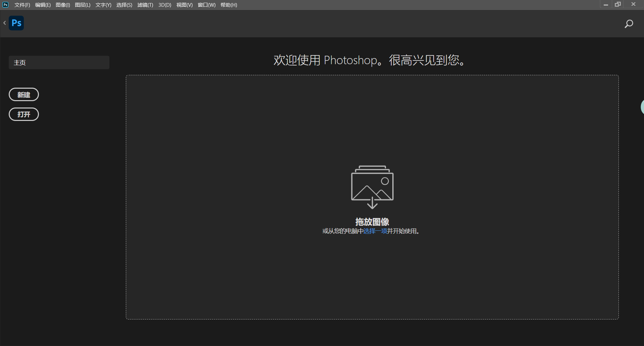Click the back chevron beside Ps logo
This screenshot has width=644, height=346.
pos(5,23)
